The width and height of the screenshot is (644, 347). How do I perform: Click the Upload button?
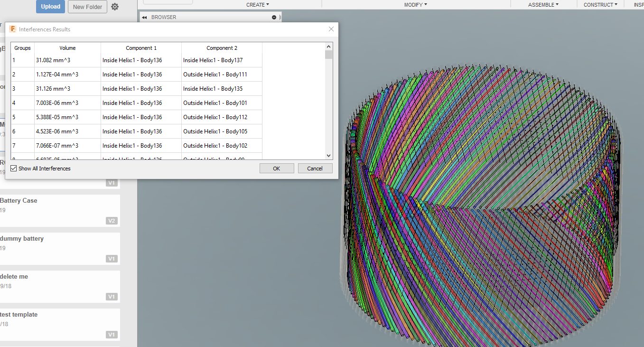pos(50,7)
